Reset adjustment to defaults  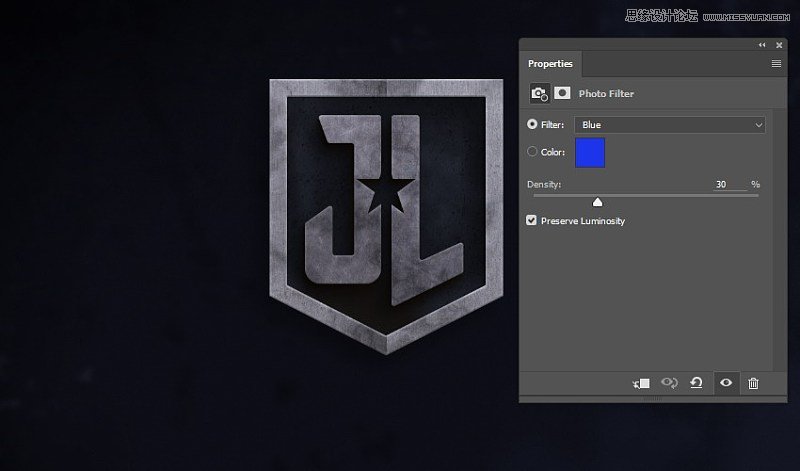696,383
